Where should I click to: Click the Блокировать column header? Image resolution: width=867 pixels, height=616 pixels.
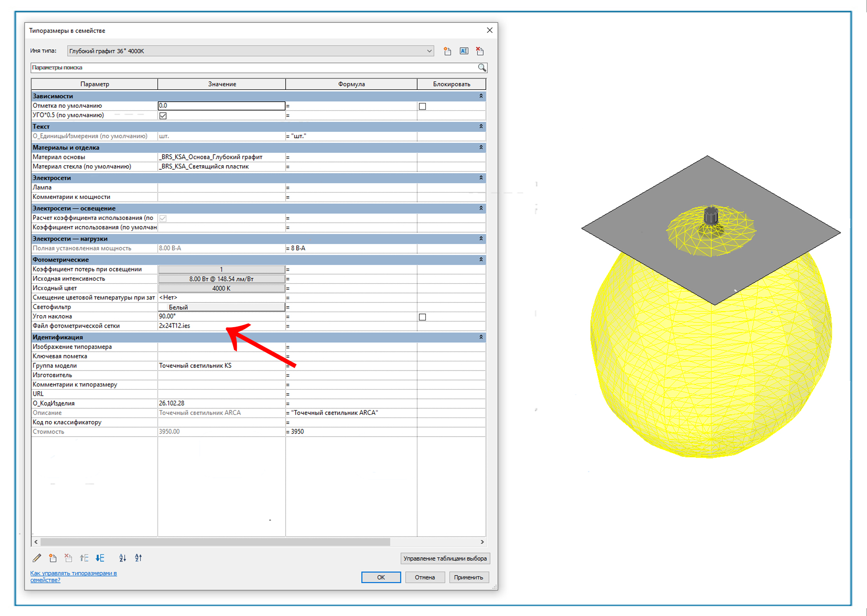pyautogui.click(x=451, y=84)
